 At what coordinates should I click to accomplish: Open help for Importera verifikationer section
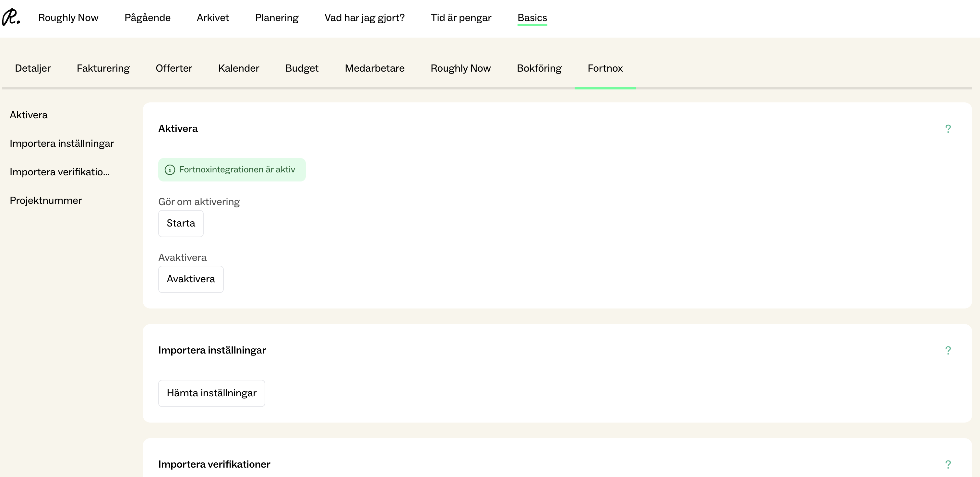[x=948, y=464]
